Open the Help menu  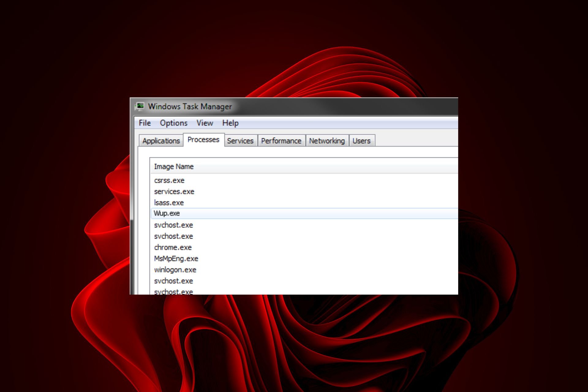(230, 123)
